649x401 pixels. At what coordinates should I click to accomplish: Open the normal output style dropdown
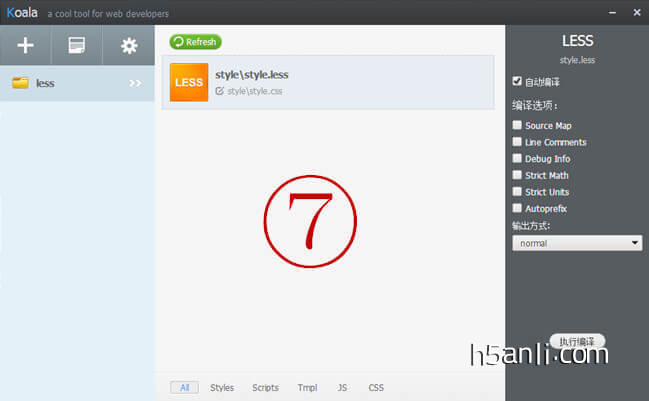pyautogui.click(x=577, y=243)
